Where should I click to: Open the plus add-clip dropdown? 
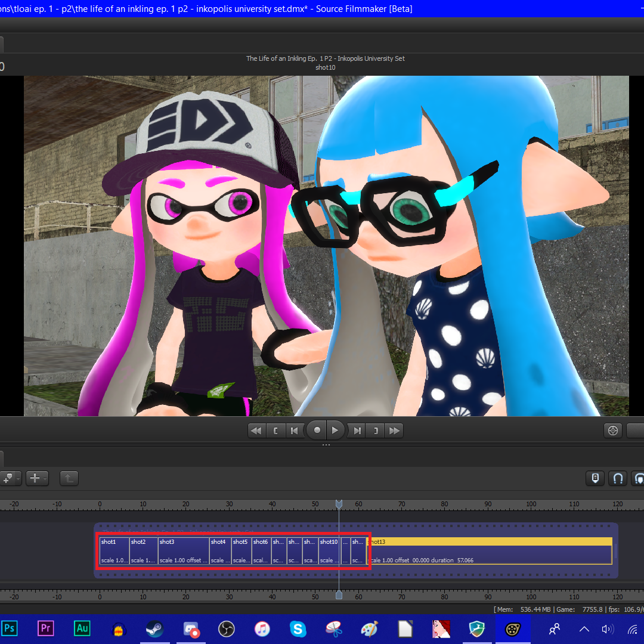[x=37, y=478]
